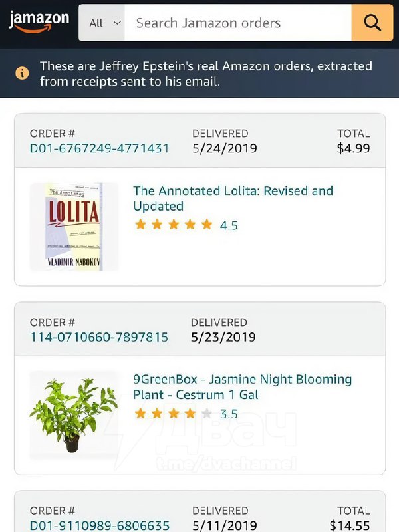This screenshot has height=532, width=399.
Task: Open order D01-6767249-4771431 link
Action: 100,148
